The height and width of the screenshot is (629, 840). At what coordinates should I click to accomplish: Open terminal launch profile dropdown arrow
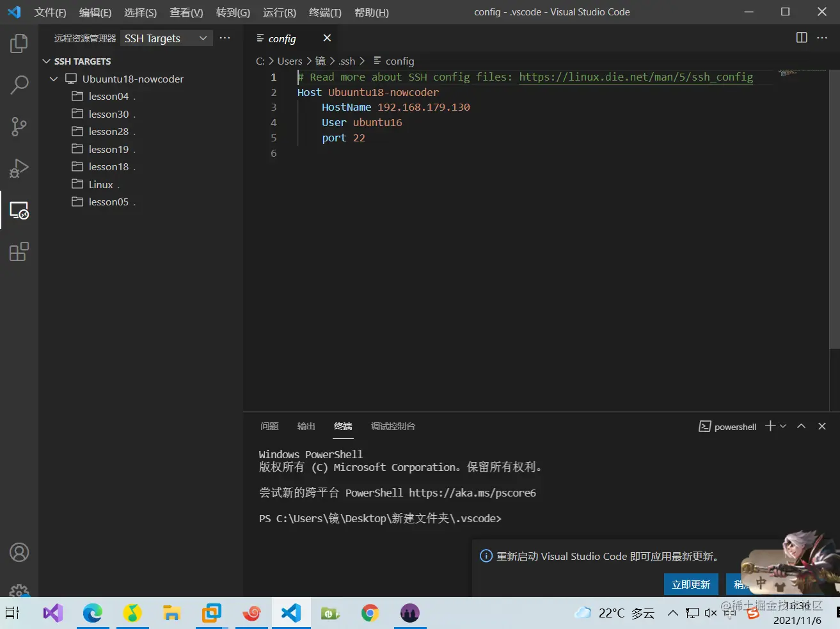(x=783, y=426)
